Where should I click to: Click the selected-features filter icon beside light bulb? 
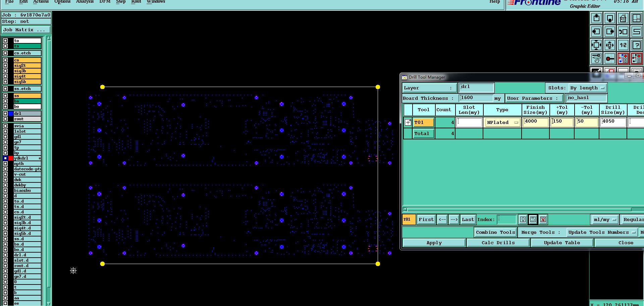pyautogui.click(x=533, y=219)
